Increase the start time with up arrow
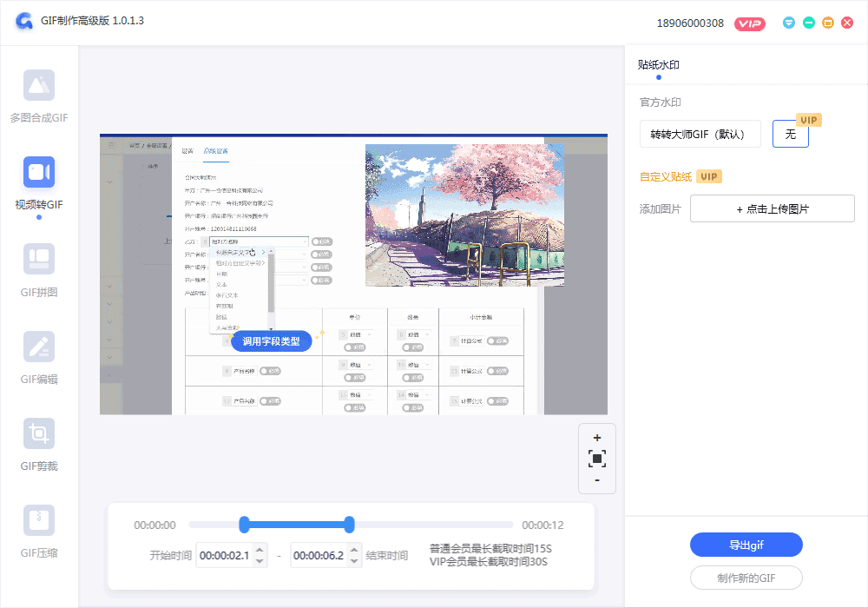The width and height of the screenshot is (868, 608). 259,550
